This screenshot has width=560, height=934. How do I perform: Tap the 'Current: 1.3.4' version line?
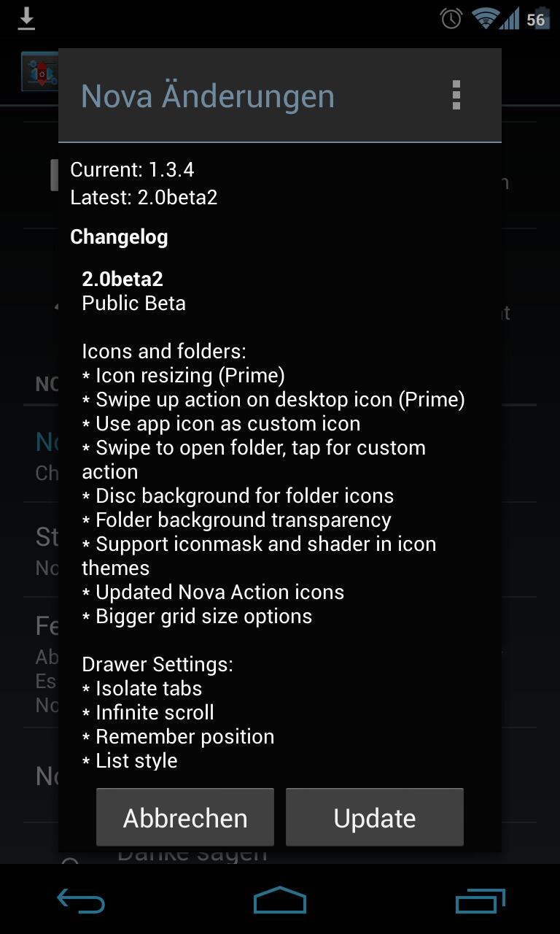tap(132, 169)
